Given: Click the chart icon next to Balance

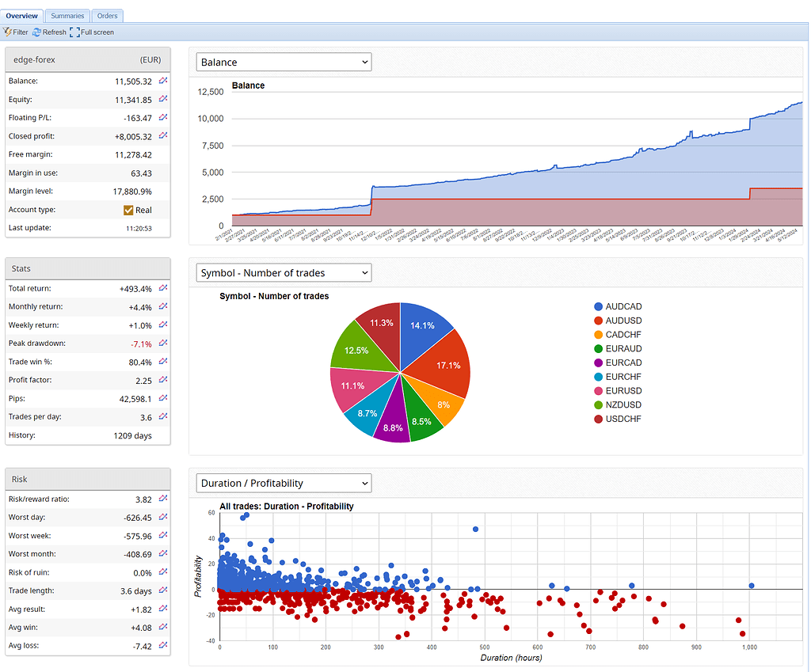Looking at the screenshot, I should (x=163, y=81).
